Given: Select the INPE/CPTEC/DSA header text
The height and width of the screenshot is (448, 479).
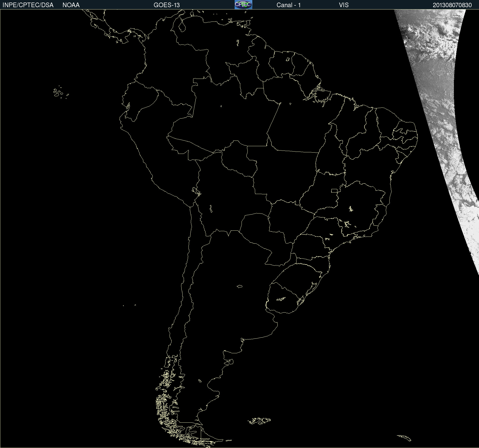Looking at the screenshot, I should click(x=28, y=5).
